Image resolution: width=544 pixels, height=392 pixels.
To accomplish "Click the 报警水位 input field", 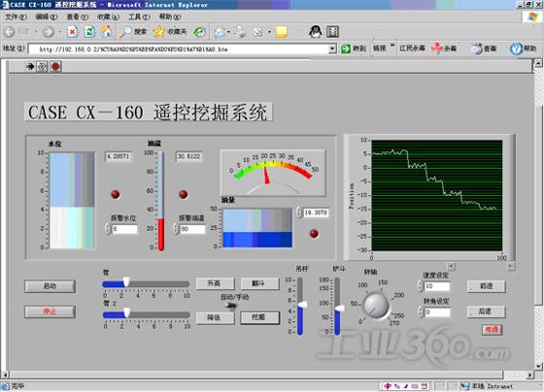I will coord(124,229).
